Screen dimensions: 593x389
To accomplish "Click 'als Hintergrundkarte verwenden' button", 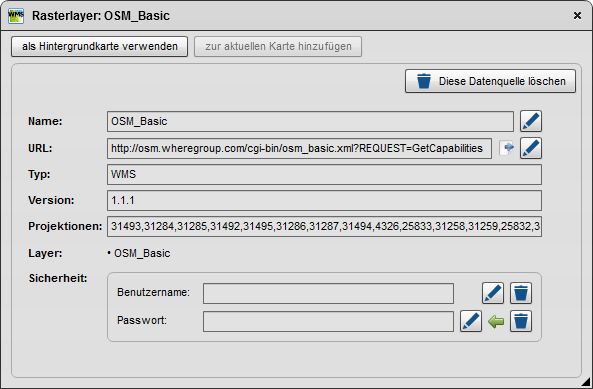I will click(x=99, y=46).
